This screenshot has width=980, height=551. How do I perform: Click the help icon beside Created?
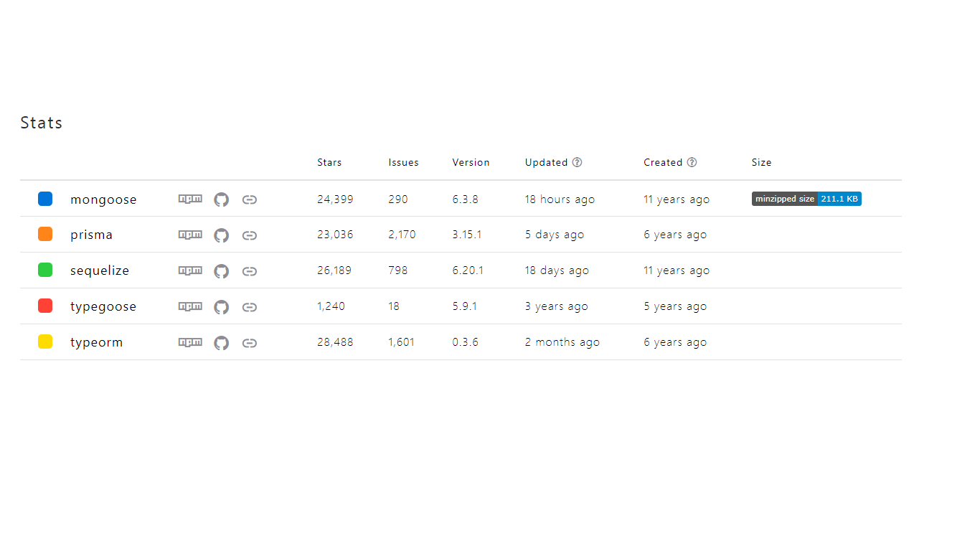coord(692,162)
